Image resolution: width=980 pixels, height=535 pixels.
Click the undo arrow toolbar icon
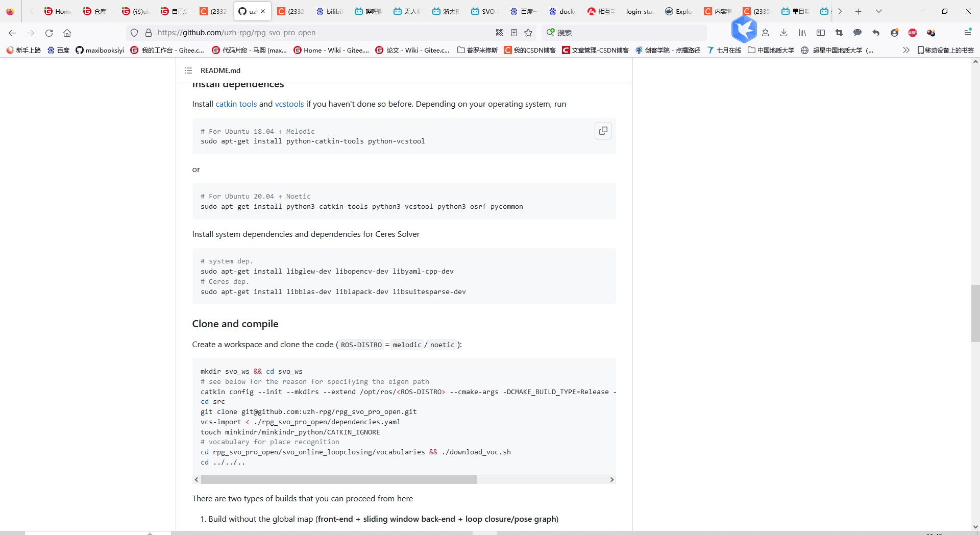[876, 33]
